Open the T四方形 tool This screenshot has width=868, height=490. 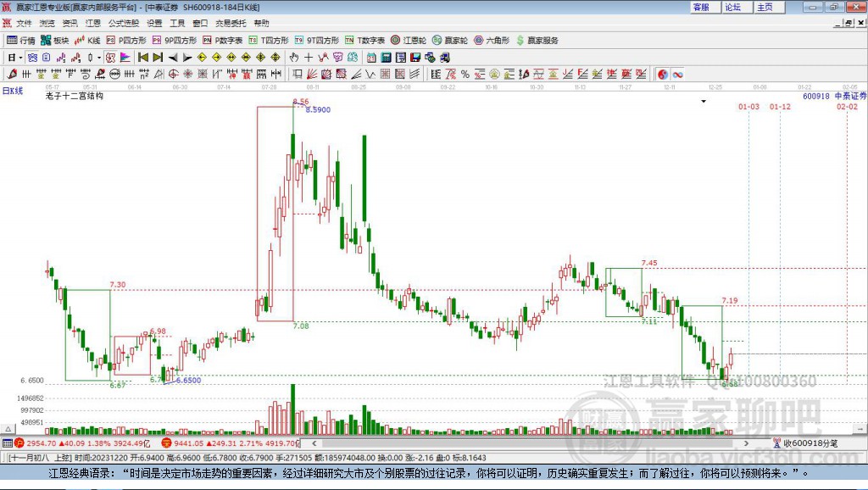(269, 41)
